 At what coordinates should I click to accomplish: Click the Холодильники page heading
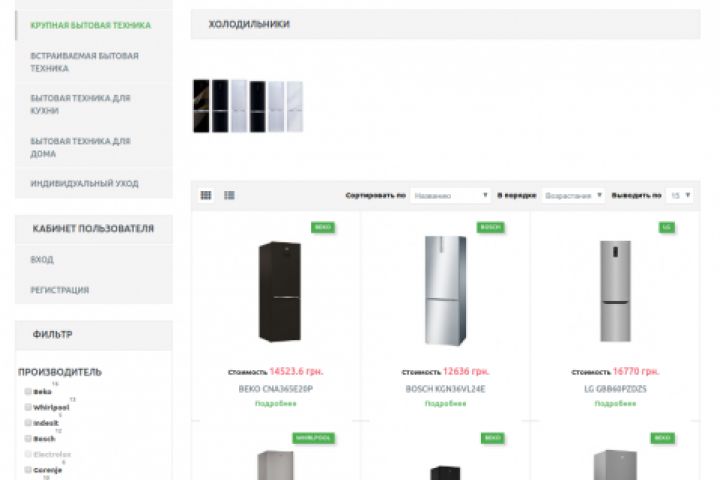249,24
